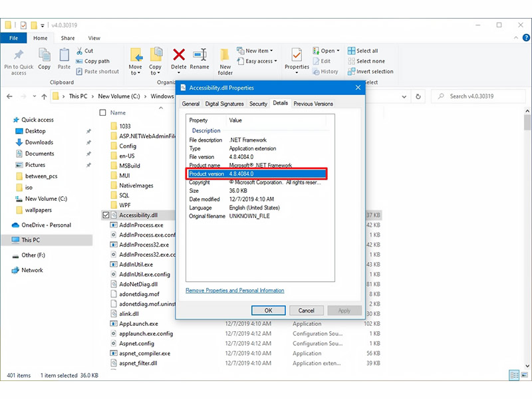The height and width of the screenshot is (399, 532).
Task: Go up one folder level arrow
Action: pyautogui.click(x=44, y=96)
